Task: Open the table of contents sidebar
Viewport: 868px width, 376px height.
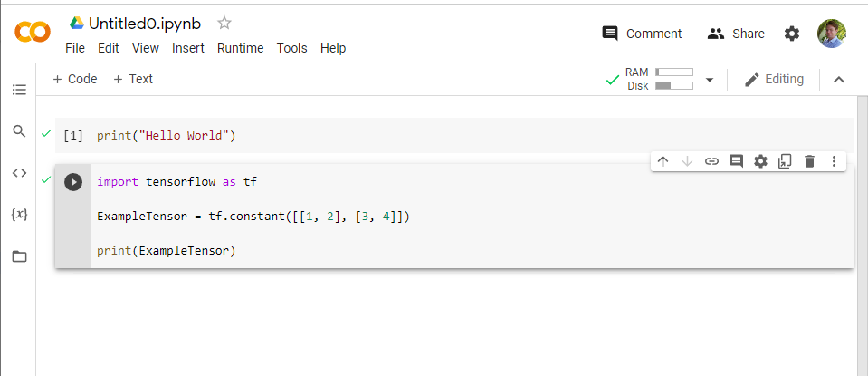Action: click(19, 90)
